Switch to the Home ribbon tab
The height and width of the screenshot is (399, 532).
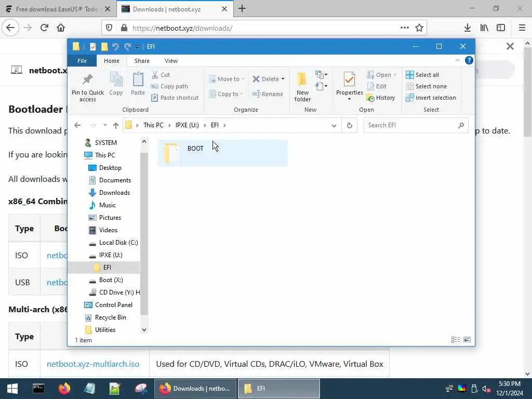tap(112, 61)
